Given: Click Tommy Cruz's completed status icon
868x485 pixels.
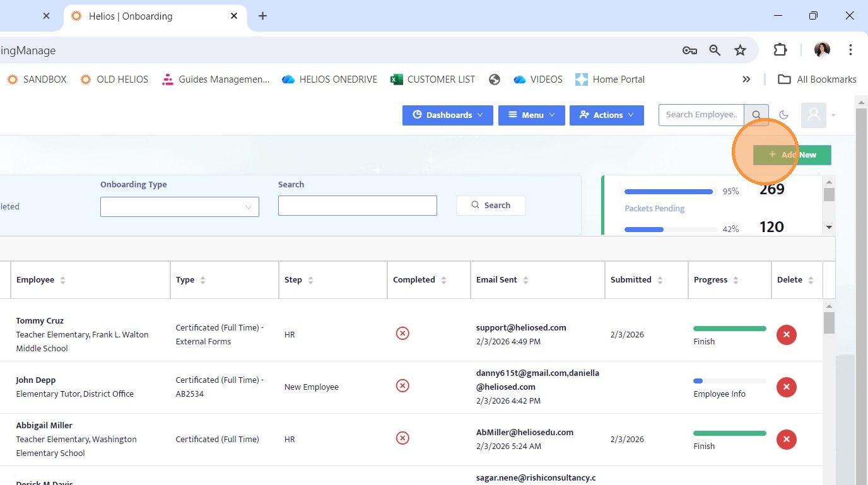Looking at the screenshot, I should point(402,333).
